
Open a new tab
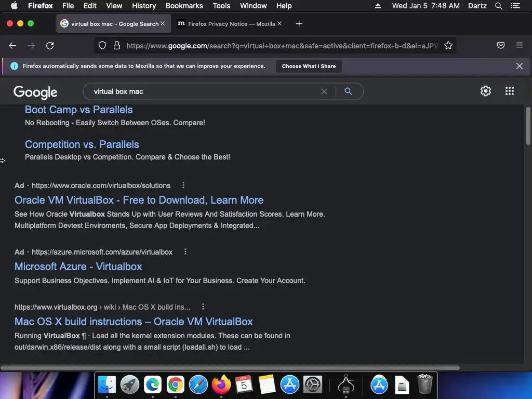[299, 24]
